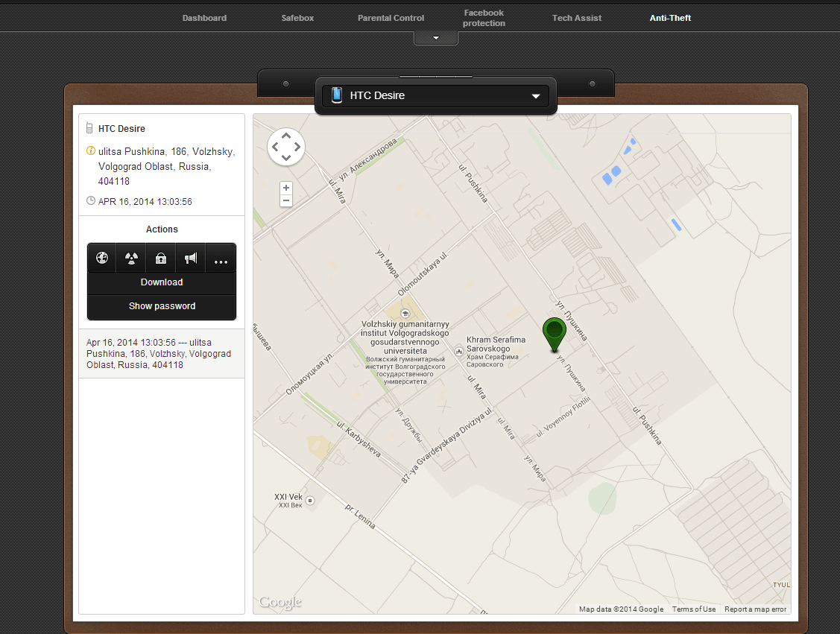Image resolution: width=840 pixels, height=634 pixels.
Task: Pan the map left with the arrow
Action: pyautogui.click(x=275, y=147)
